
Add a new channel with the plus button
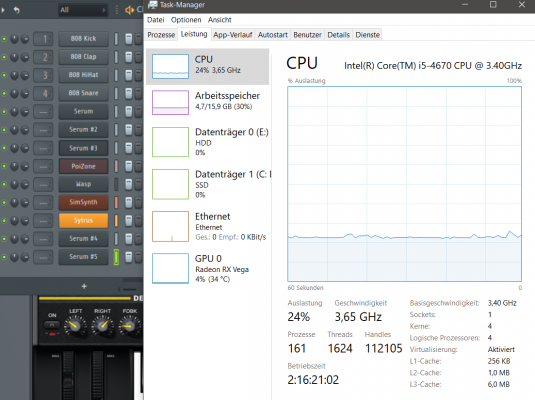coord(84,286)
